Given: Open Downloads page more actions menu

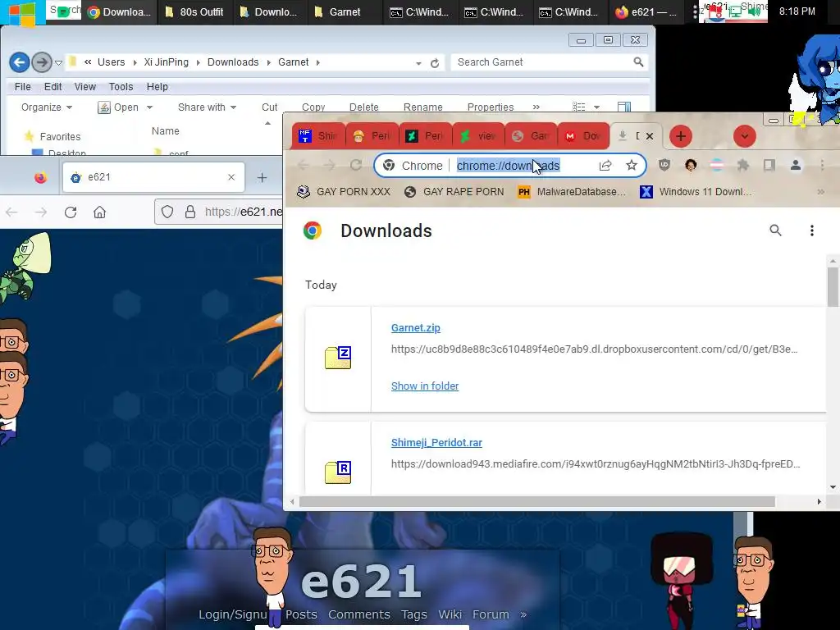Looking at the screenshot, I should point(812,231).
